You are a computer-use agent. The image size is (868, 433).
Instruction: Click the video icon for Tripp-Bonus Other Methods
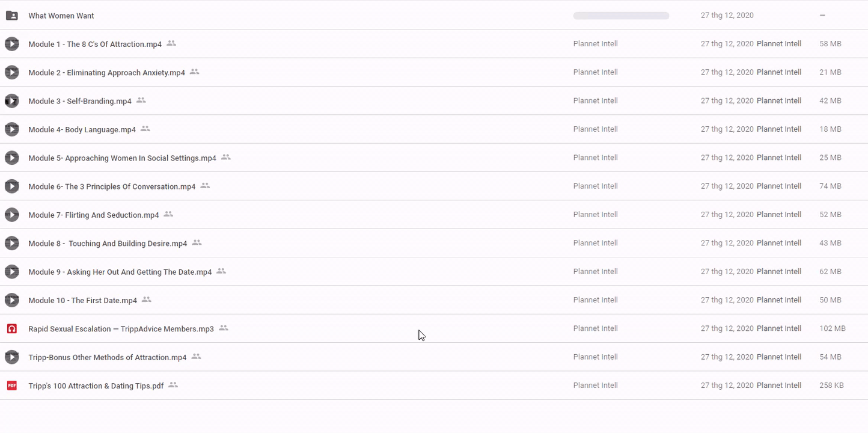pos(11,357)
